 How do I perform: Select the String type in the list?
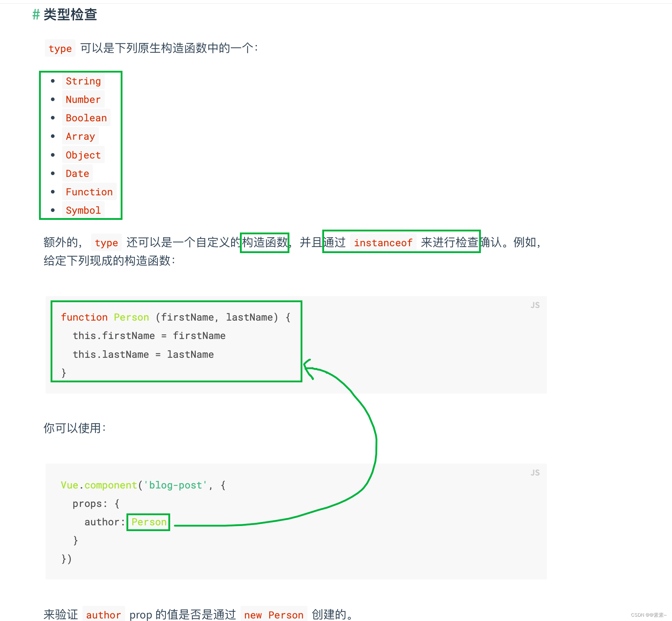coord(83,81)
